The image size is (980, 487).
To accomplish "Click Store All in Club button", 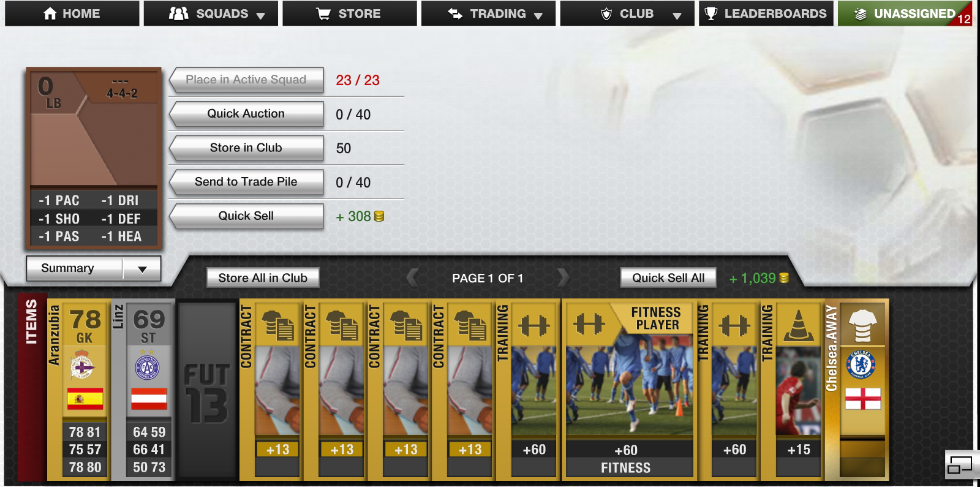I will [263, 278].
